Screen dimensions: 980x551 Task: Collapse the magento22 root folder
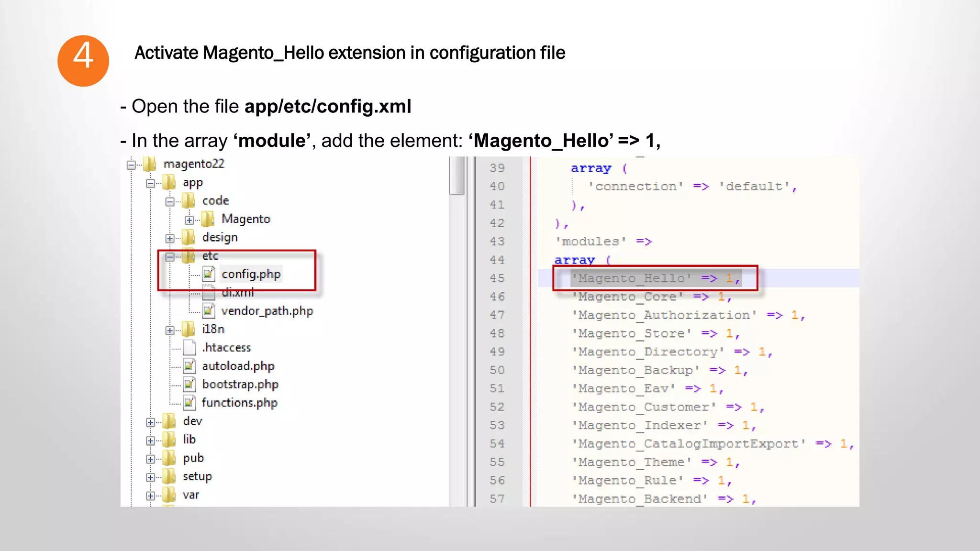coord(131,165)
